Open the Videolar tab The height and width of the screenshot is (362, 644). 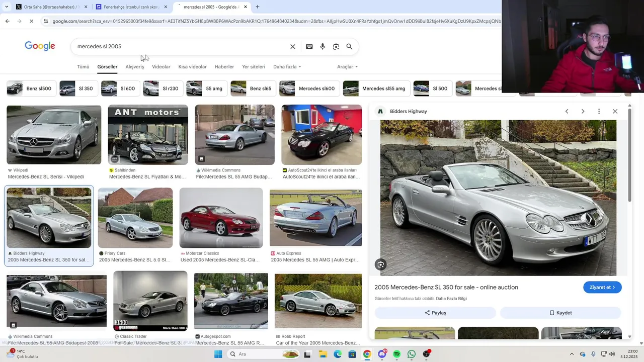[161, 66]
